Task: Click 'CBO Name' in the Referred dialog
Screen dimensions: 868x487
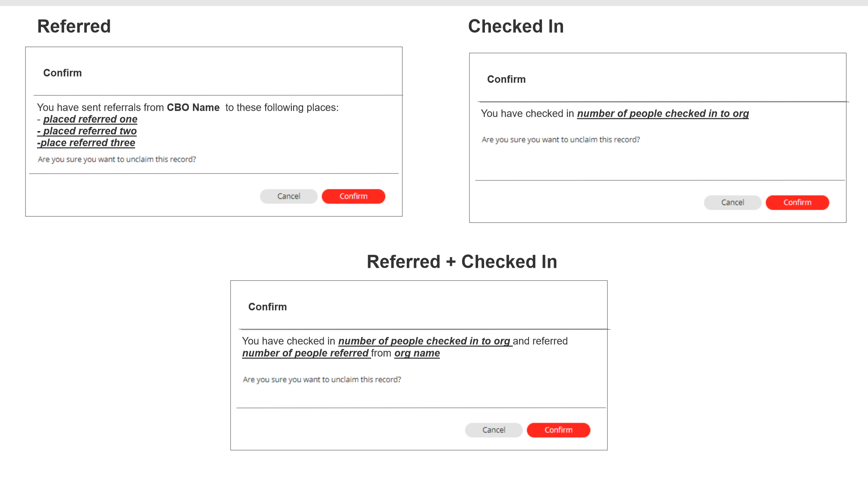Action: [193, 107]
